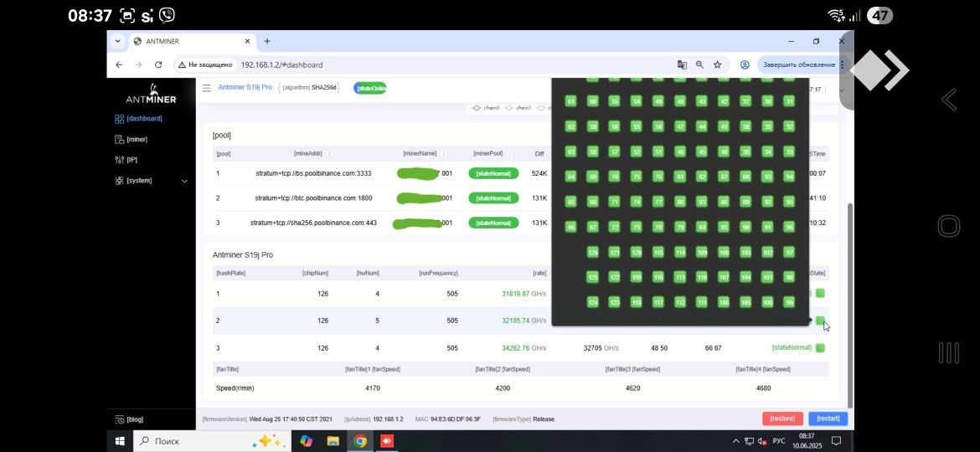Click the Google Translate icon in address bar

(682, 64)
